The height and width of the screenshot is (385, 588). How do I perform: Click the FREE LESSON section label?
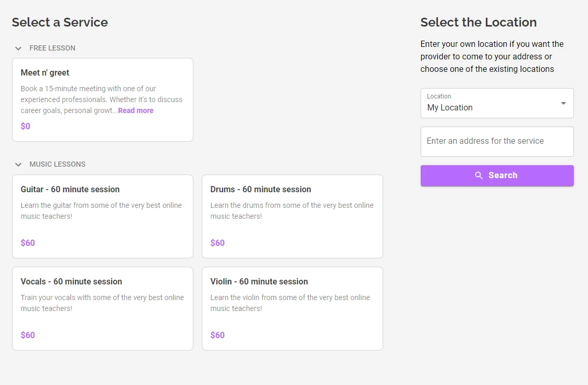(x=52, y=48)
